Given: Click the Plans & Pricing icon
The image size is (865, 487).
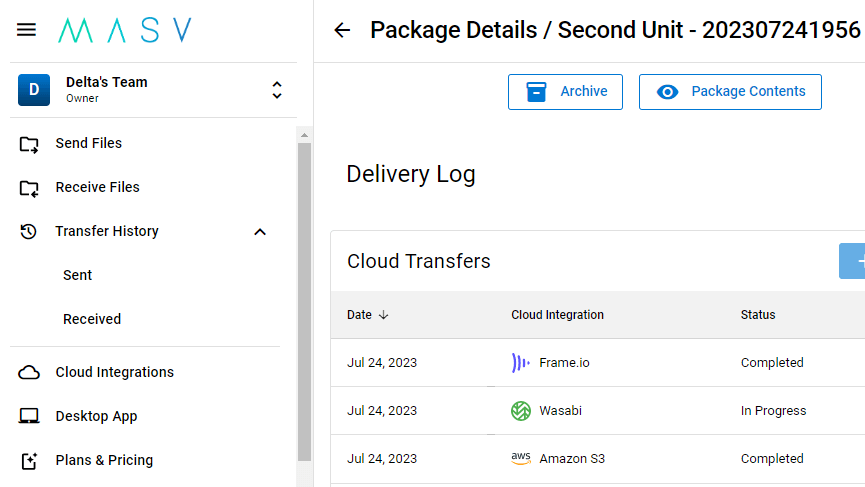Looking at the screenshot, I should (x=29, y=461).
